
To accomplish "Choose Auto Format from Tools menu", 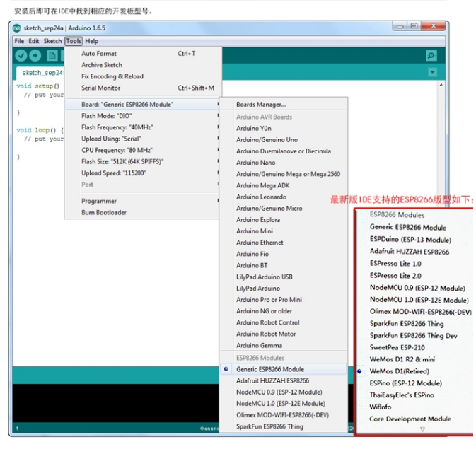I will (x=143, y=54).
